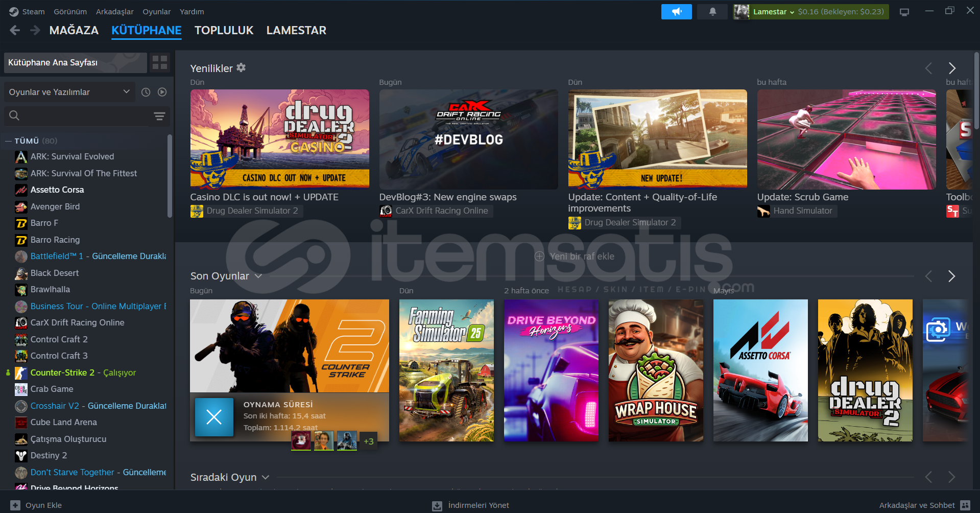Open the Görünüm menu

70,12
